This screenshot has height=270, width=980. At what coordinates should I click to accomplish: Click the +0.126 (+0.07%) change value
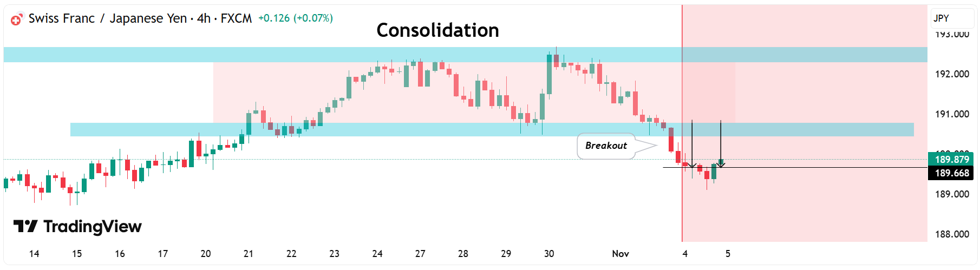[295, 18]
